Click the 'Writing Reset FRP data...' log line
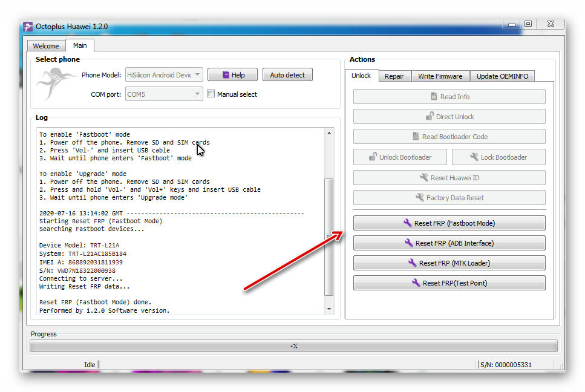 tap(84, 287)
